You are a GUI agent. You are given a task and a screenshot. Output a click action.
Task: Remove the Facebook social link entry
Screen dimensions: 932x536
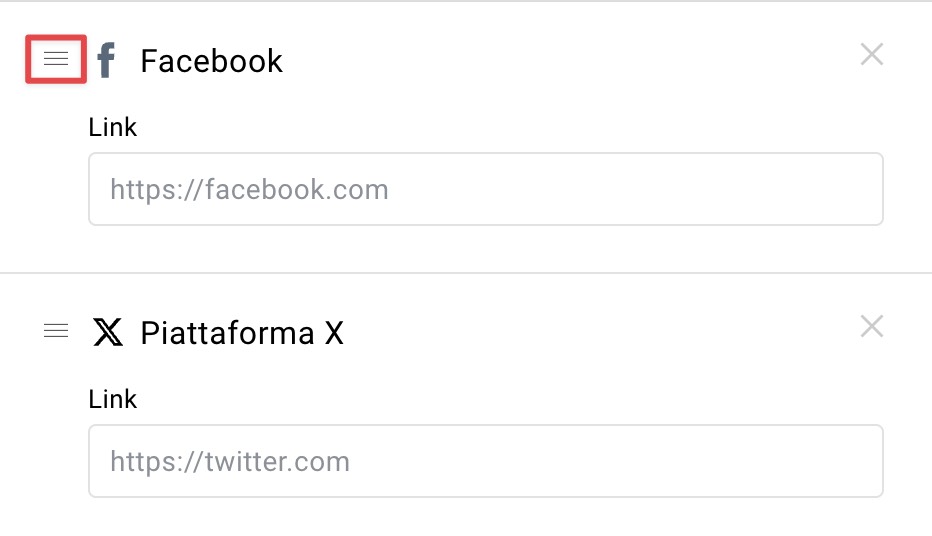coord(871,55)
